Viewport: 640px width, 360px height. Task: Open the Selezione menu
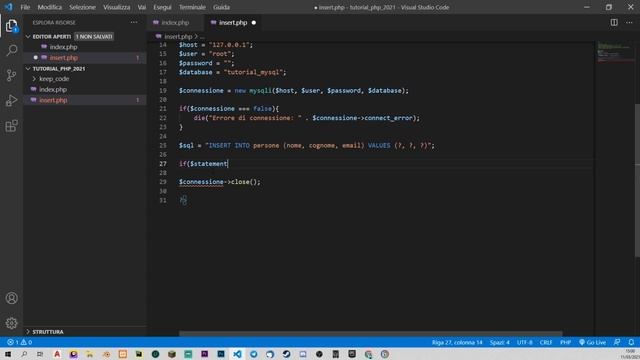pos(82,7)
